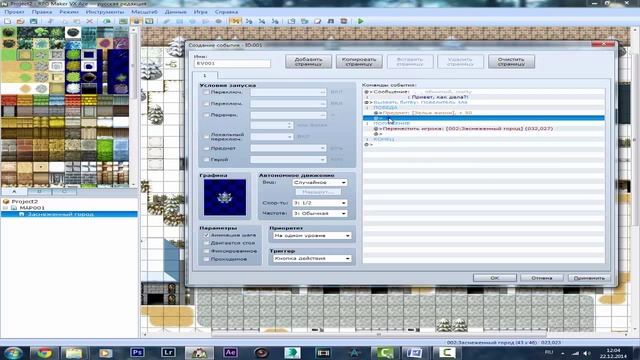
Task: Open the Инструменты menu
Action: pos(105,12)
